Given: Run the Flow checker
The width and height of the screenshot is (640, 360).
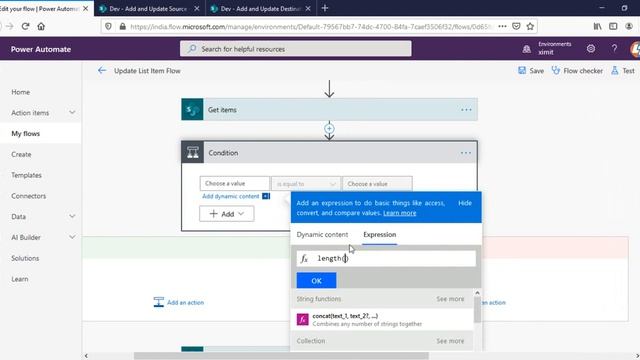Looking at the screenshot, I should point(577,71).
